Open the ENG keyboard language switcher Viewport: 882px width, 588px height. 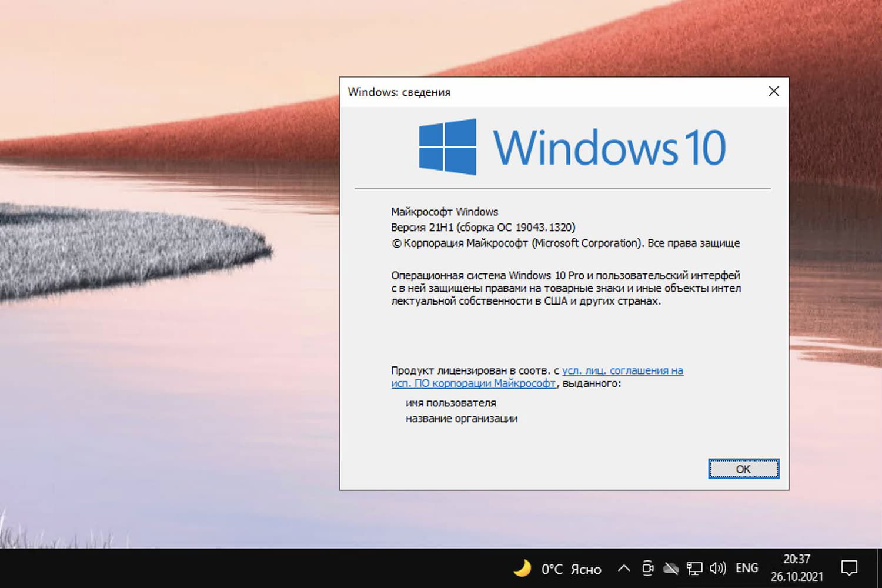(x=746, y=568)
